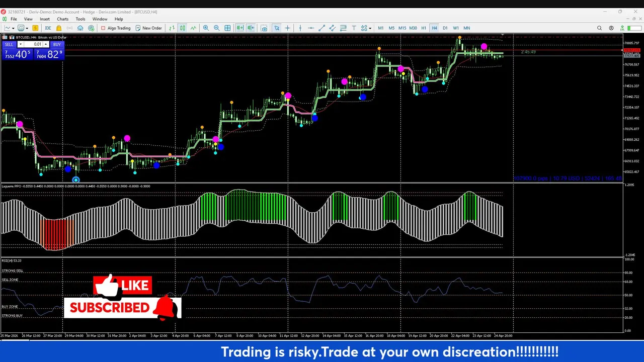
Task: Click the 0.01 lot volume field
Action: pos(33,44)
